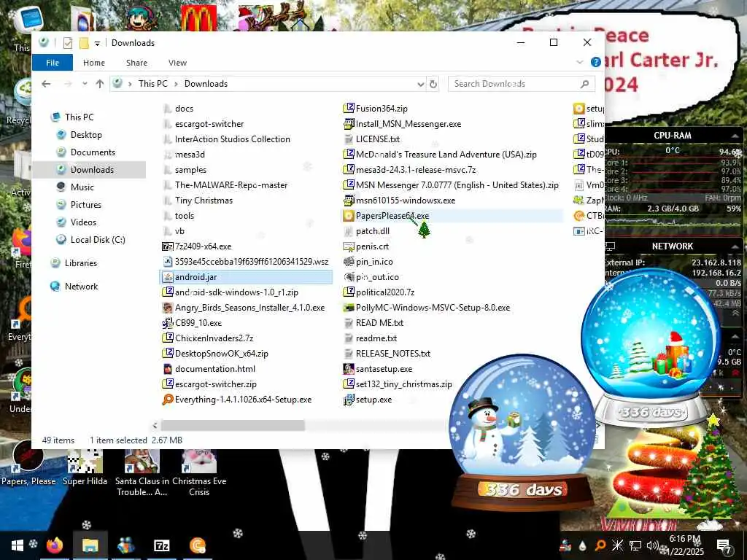The width and height of the screenshot is (747, 560).
Task: Open the File ribbon tab
Action: (x=53, y=63)
